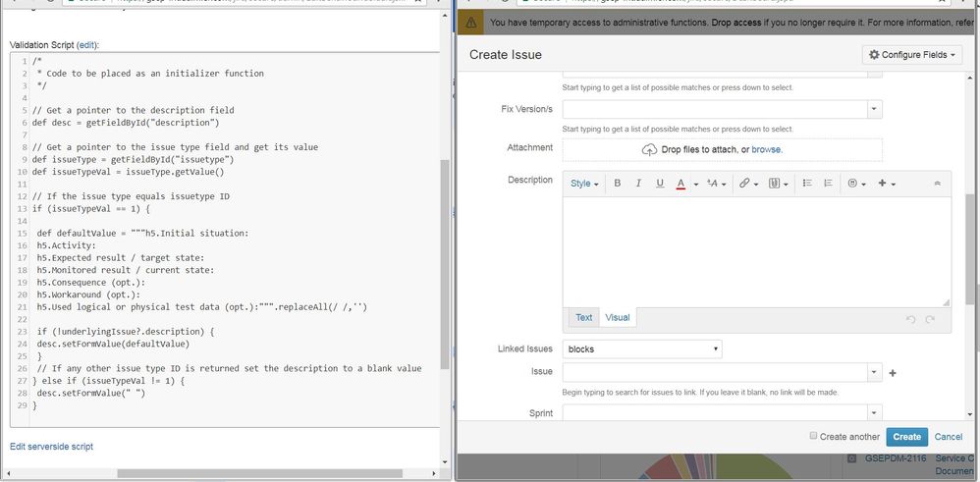
Task: Click the undo arrow in Description editor
Action: [910, 319]
